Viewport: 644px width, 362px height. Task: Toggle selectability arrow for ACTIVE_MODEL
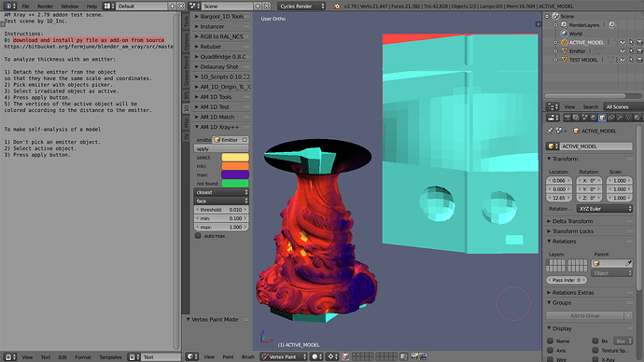coord(631,42)
